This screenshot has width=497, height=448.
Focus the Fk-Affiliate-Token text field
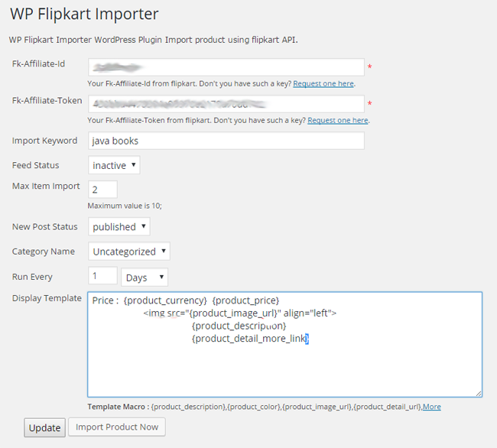[226, 104]
